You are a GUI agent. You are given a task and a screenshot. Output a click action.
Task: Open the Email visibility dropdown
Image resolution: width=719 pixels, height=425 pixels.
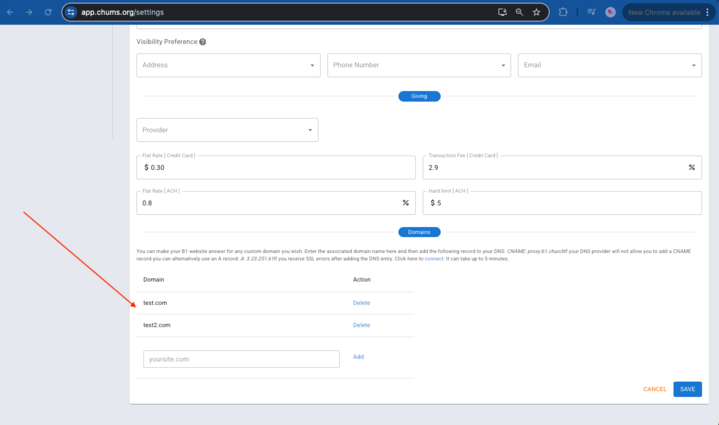point(609,65)
